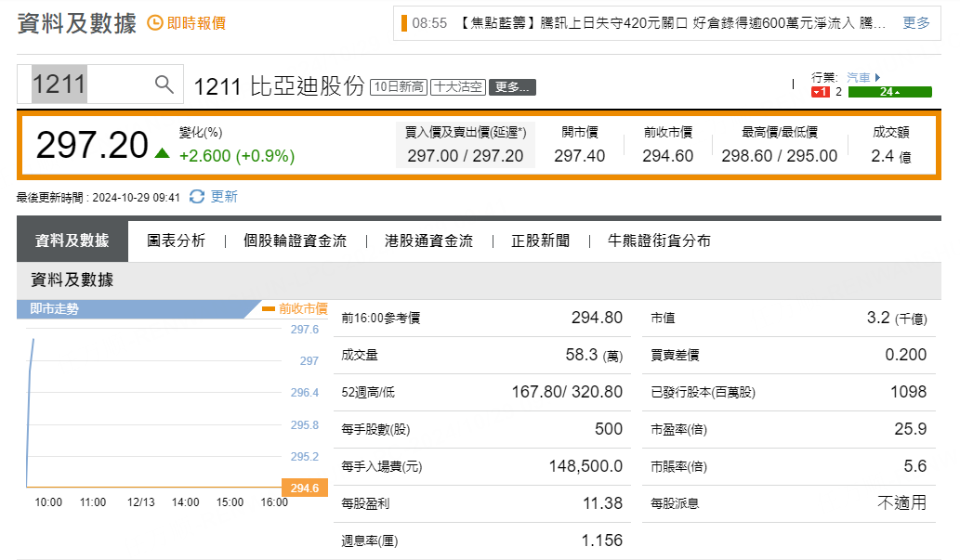Open the 焦點藍籌 Tencent news headline
Screen dimensions: 960x560
(x=672, y=23)
